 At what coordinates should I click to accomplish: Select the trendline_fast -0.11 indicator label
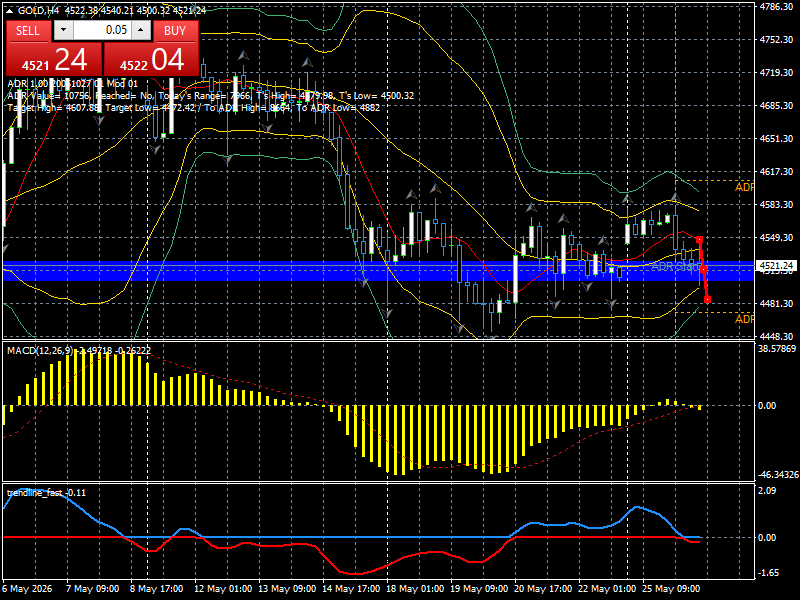(x=46, y=493)
